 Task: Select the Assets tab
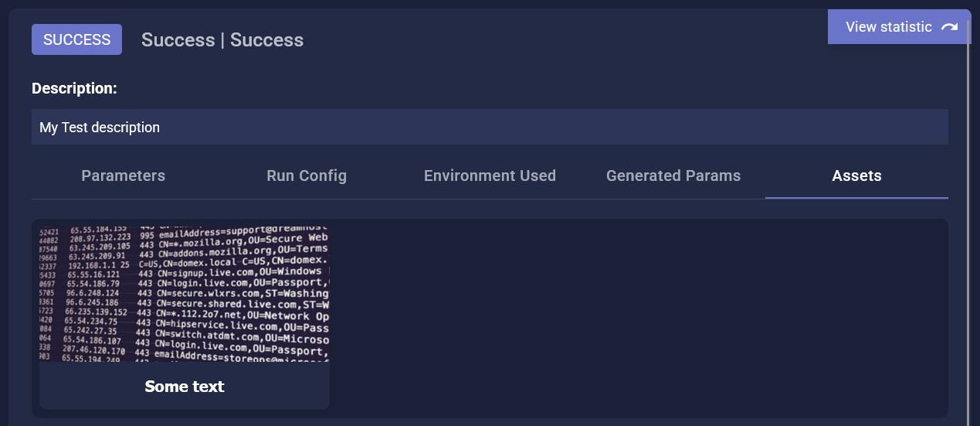[x=856, y=176]
